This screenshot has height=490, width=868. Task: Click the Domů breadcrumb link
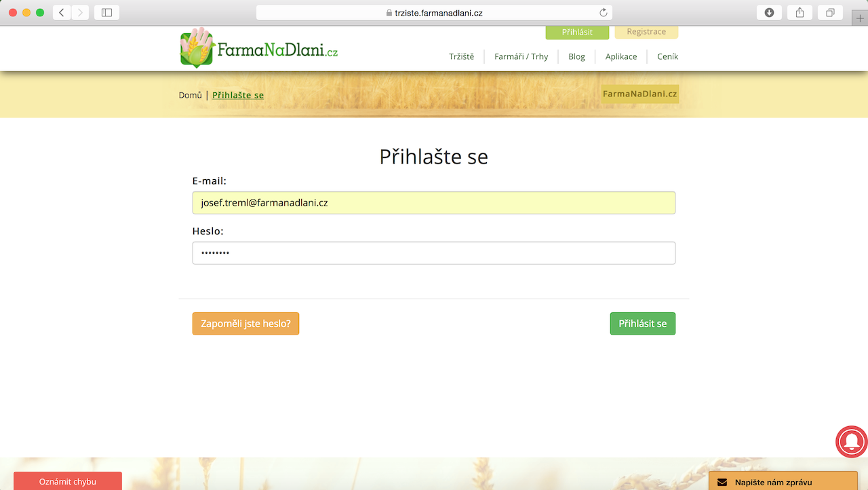click(190, 95)
